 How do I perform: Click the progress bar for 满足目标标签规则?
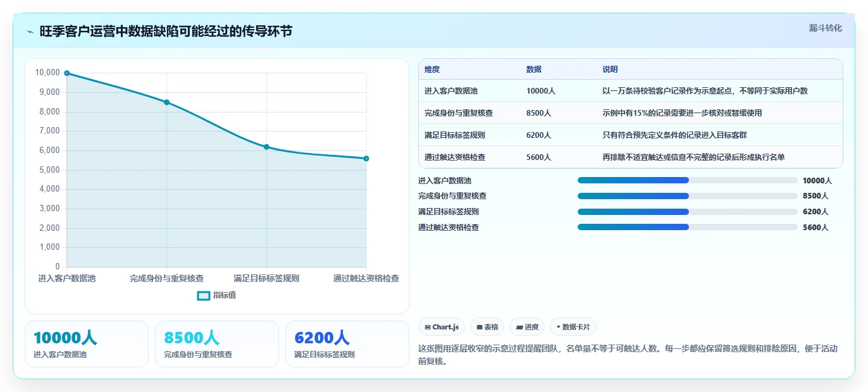(x=687, y=212)
